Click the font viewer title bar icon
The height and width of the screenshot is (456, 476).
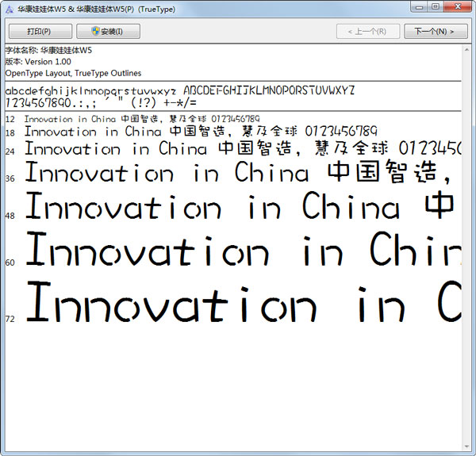(10, 10)
